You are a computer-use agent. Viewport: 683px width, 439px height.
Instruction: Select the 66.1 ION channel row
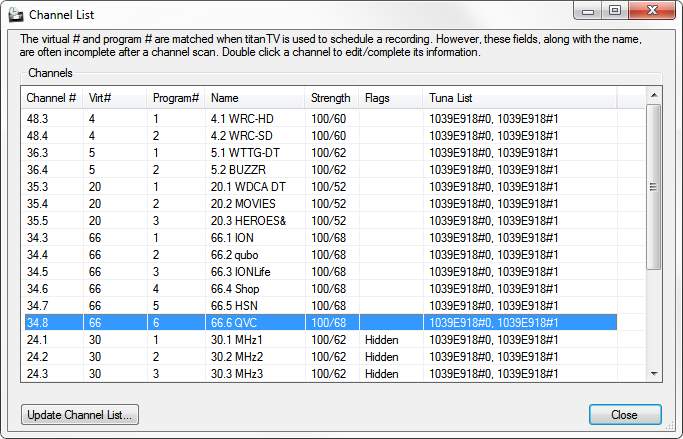point(321,237)
